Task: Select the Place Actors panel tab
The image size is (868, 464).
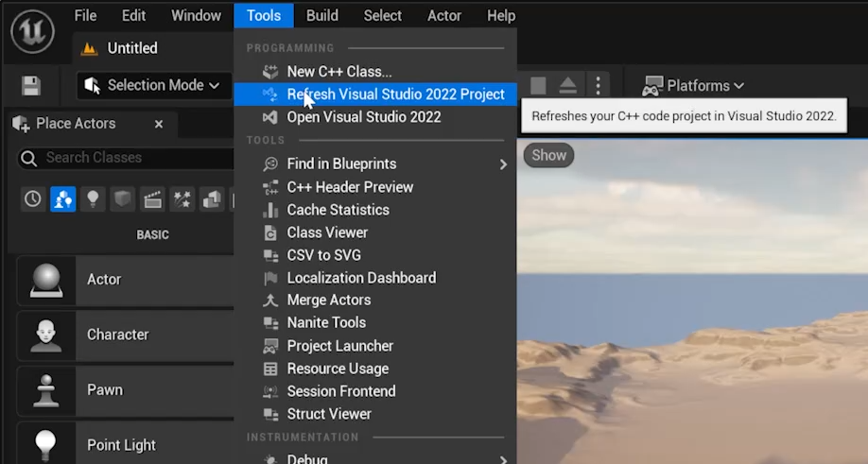Action: coord(76,124)
